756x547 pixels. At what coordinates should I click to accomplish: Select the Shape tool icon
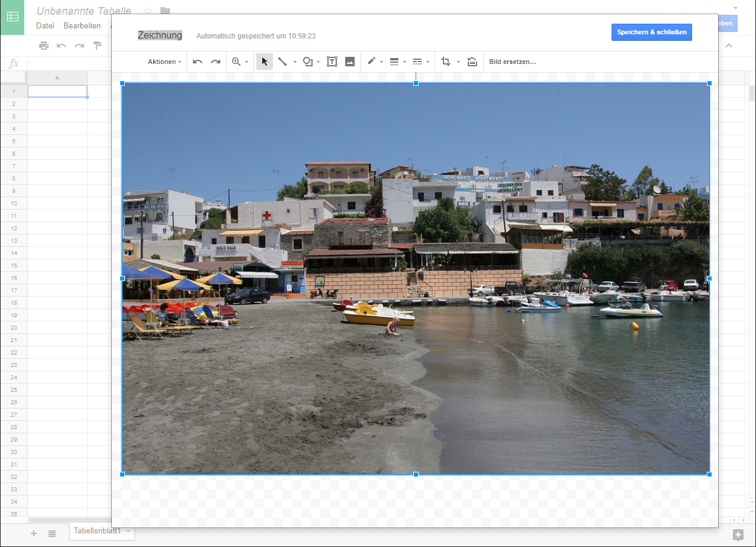tap(308, 62)
